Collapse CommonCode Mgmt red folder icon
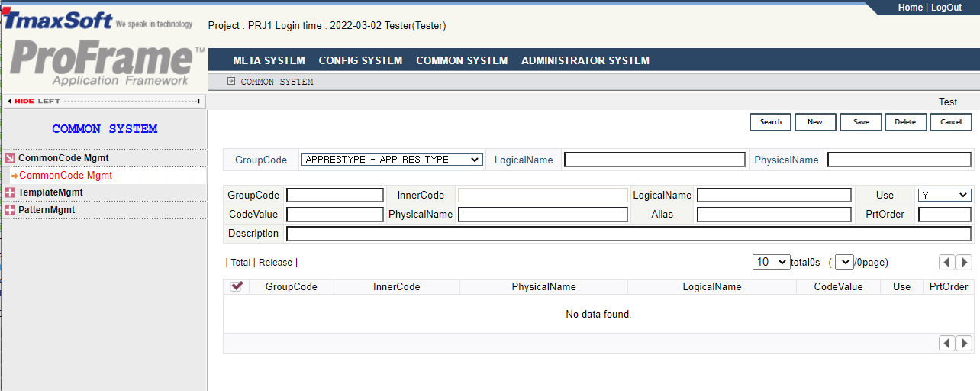980x391 pixels. point(9,158)
